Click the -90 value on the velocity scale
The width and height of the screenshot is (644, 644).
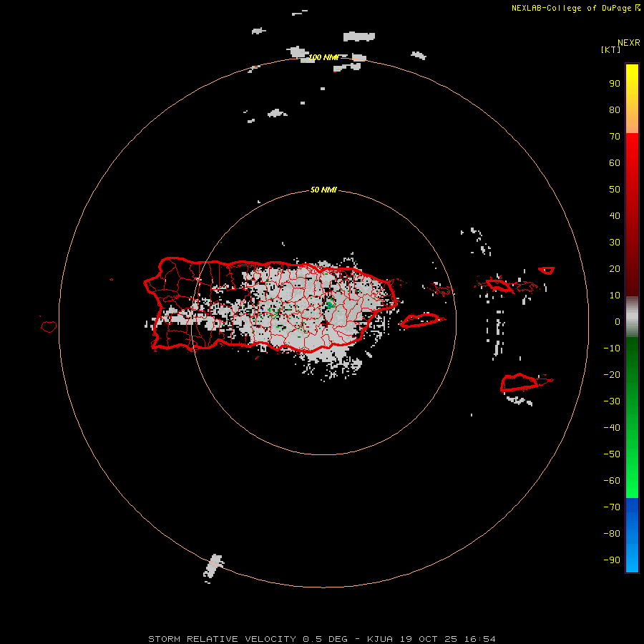[x=612, y=560]
